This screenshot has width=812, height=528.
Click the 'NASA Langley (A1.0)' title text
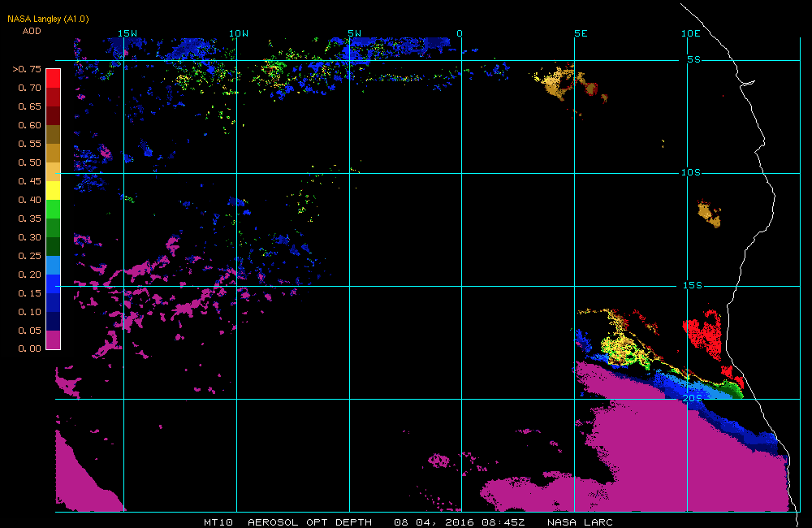point(48,19)
